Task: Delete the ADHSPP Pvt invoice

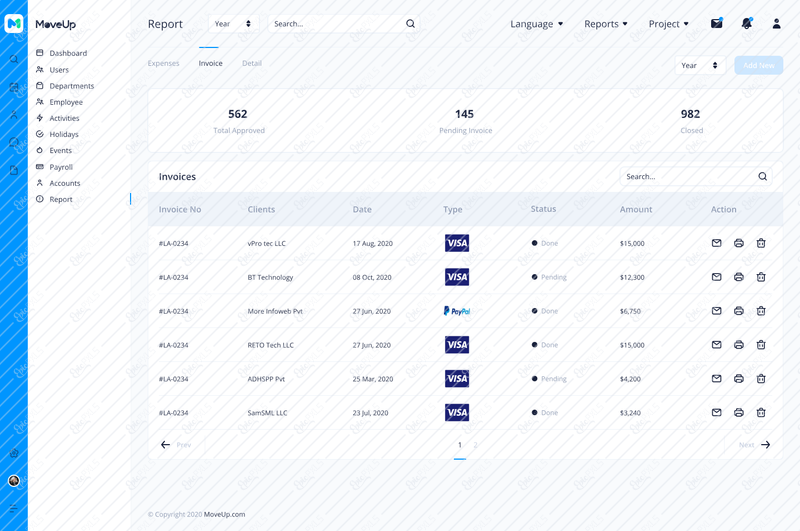Action: tap(761, 378)
